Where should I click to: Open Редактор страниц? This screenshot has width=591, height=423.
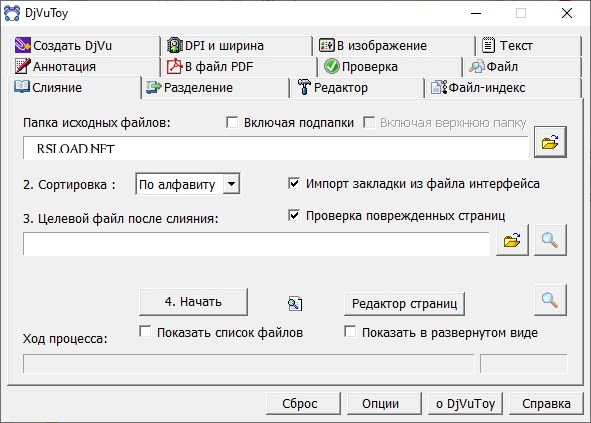point(404,303)
